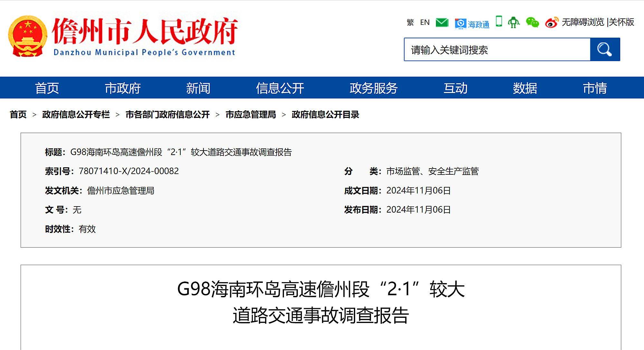Open the Weibo icon
The width and height of the screenshot is (644, 350).
551,23
